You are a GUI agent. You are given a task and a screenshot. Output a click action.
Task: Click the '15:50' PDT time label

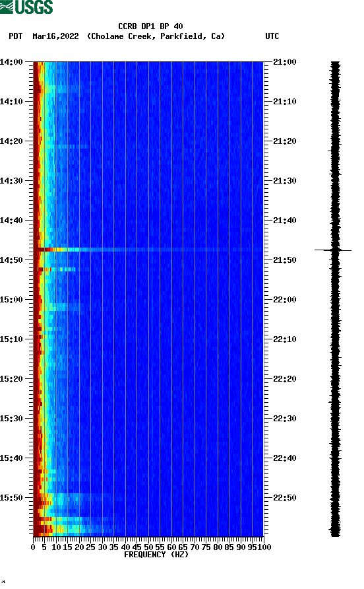tap(12, 498)
